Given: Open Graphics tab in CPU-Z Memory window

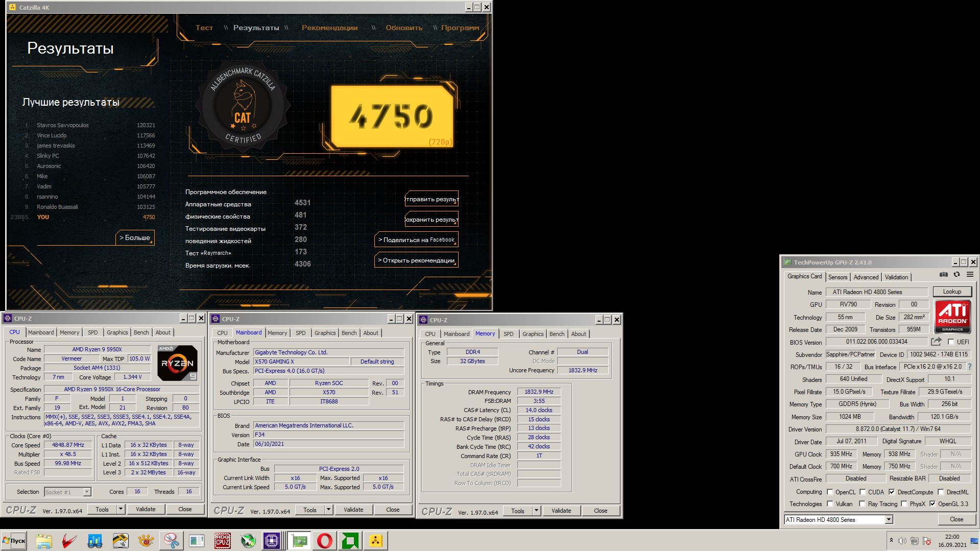Looking at the screenshot, I should [533, 334].
